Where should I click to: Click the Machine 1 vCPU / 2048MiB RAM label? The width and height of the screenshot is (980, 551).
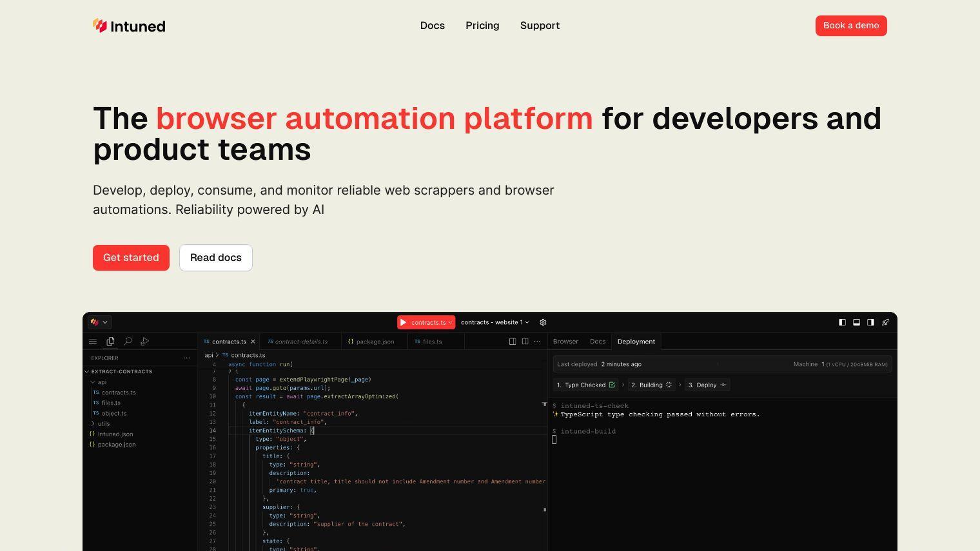tap(840, 364)
